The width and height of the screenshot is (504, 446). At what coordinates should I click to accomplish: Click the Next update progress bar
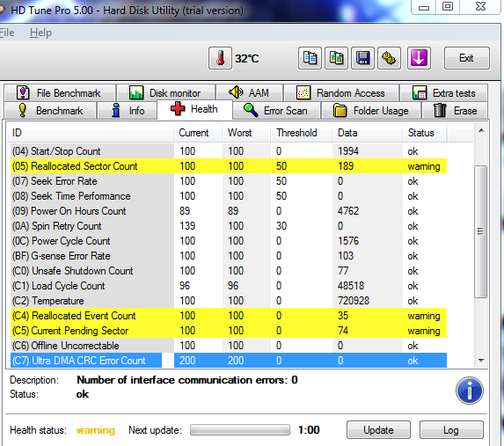[240, 430]
